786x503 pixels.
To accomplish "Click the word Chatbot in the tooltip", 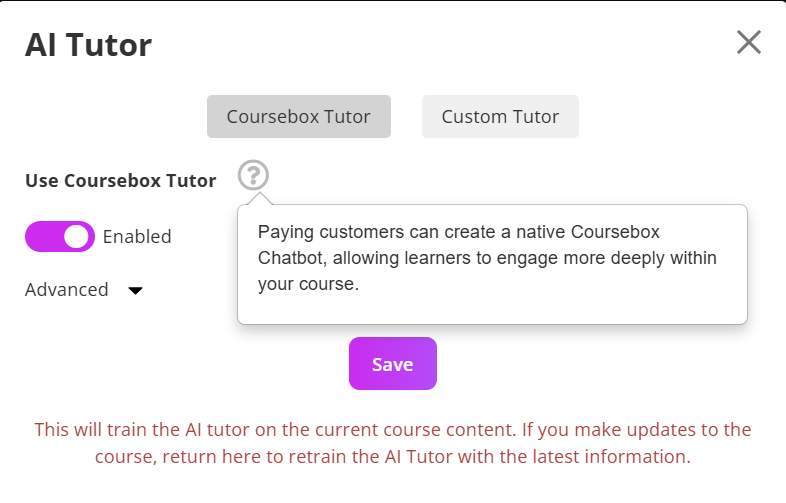I will (x=293, y=258).
